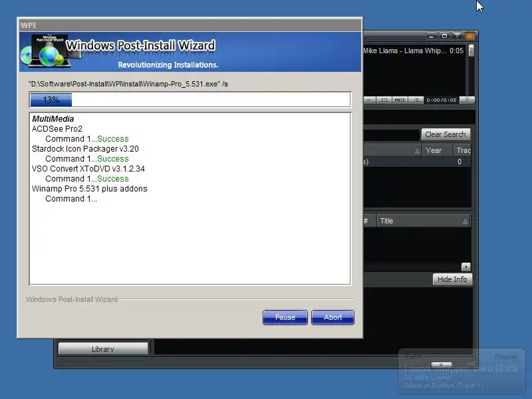Sort Winamp list by Year column
The width and height of the screenshot is (532, 399).
pos(438,150)
